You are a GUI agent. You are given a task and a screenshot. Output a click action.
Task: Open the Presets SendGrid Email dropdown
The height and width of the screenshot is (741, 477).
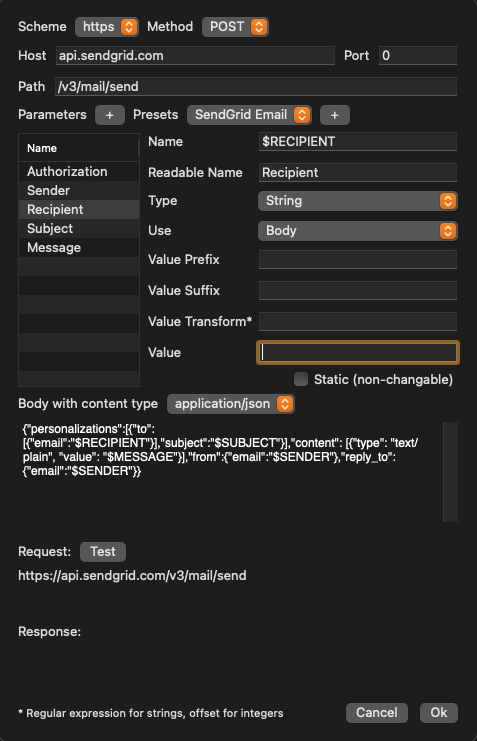click(x=249, y=115)
